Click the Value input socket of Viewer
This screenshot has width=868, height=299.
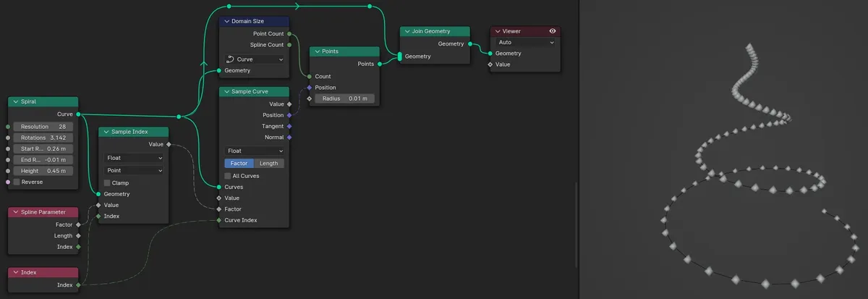click(x=490, y=64)
